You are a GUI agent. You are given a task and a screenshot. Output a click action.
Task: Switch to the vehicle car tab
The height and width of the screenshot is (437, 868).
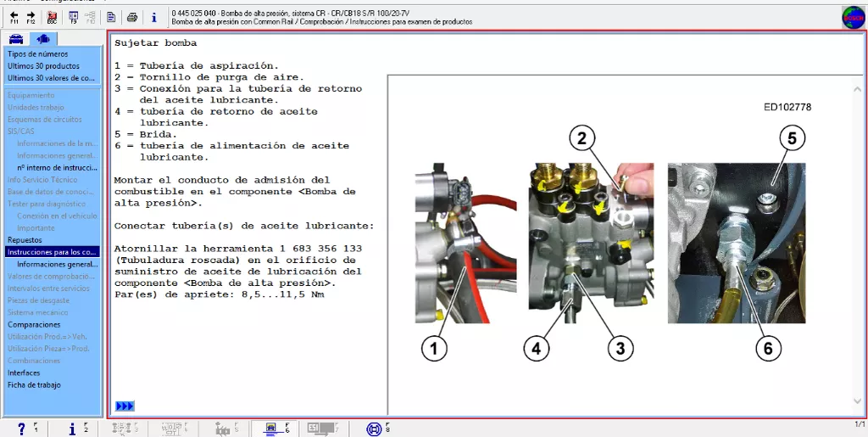[x=16, y=39]
